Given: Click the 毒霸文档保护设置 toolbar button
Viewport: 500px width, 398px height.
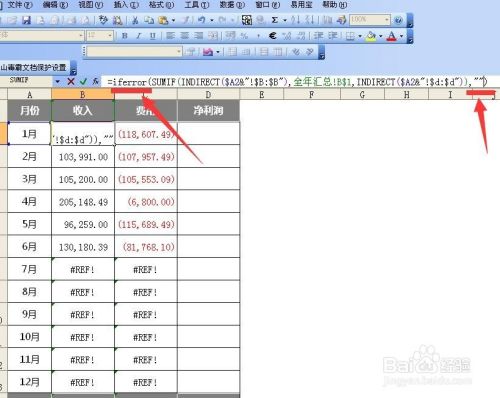Looking at the screenshot, I should pos(33,68).
